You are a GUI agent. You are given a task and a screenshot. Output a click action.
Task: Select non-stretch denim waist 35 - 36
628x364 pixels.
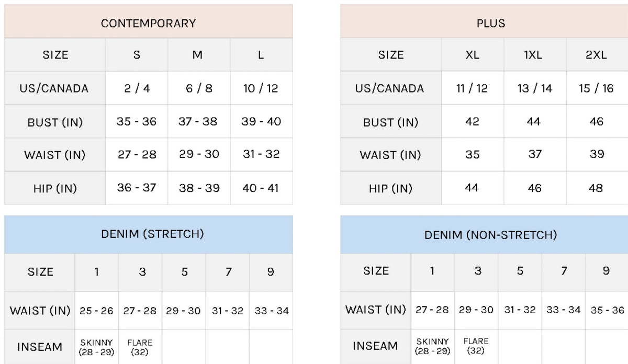[x=607, y=310]
